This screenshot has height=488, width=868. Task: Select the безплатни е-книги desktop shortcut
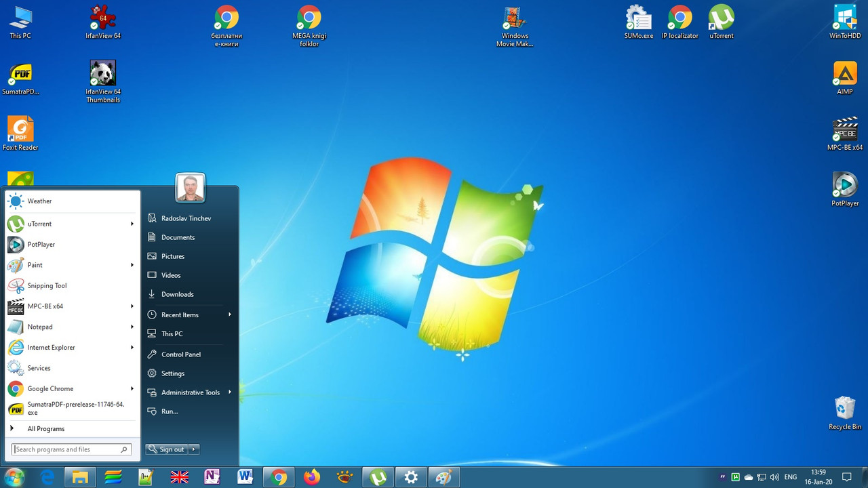coord(226,26)
